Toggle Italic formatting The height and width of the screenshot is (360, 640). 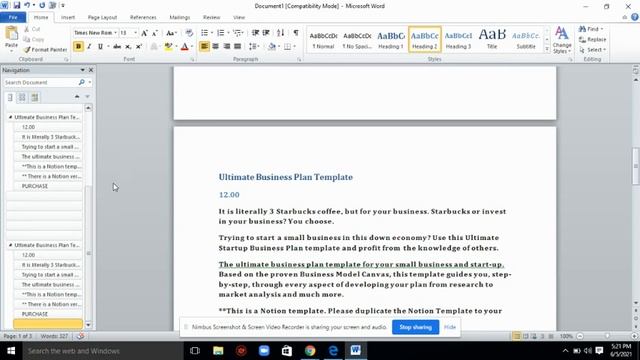pyautogui.click(x=89, y=47)
